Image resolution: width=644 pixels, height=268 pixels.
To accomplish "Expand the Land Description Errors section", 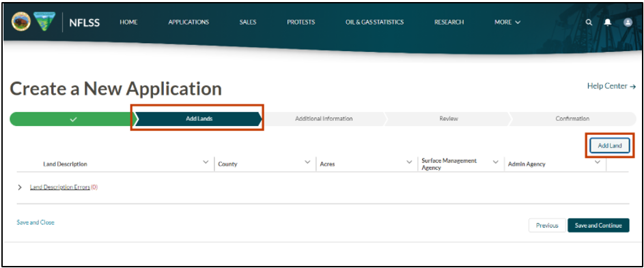I will point(20,187).
